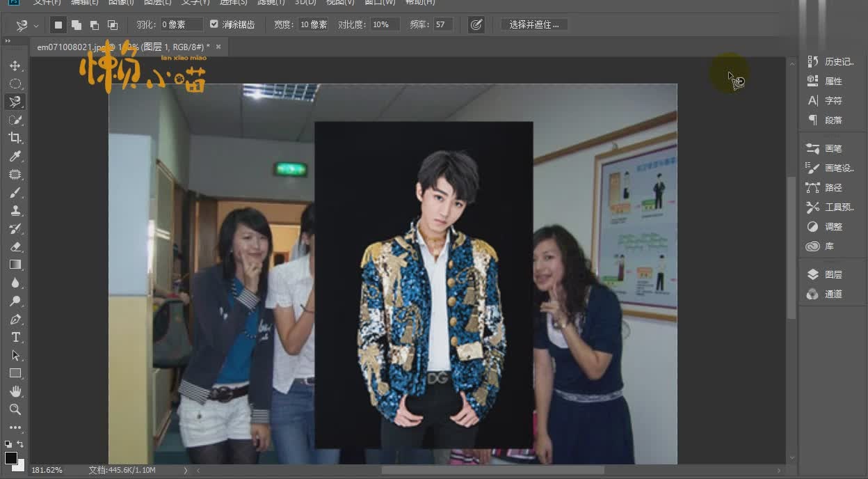Open the 历史记录 history panel
This screenshot has height=479, width=868.
click(830, 61)
